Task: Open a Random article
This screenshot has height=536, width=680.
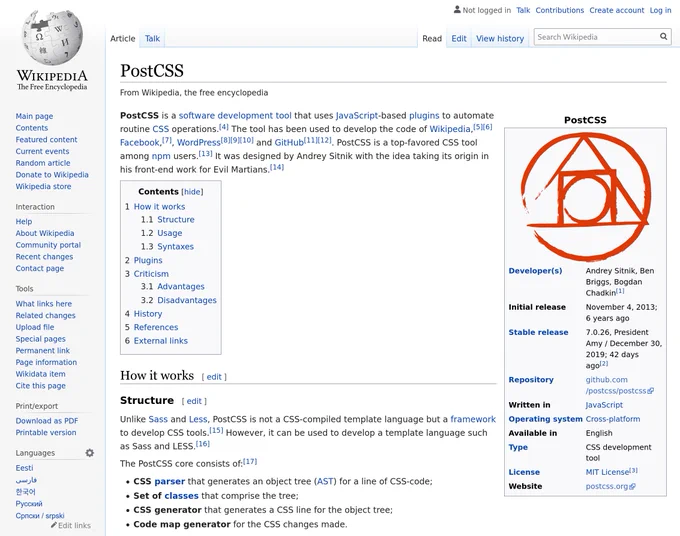Action: (43, 163)
